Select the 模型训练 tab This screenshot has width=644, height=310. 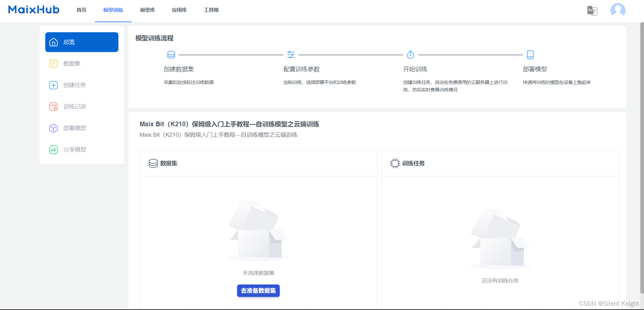tap(113, 10)
